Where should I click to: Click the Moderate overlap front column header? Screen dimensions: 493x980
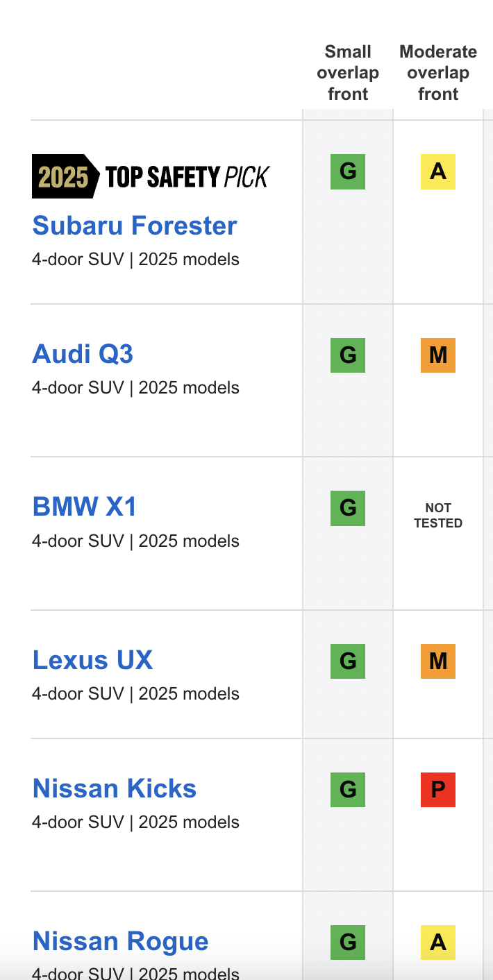click(438, 73)
